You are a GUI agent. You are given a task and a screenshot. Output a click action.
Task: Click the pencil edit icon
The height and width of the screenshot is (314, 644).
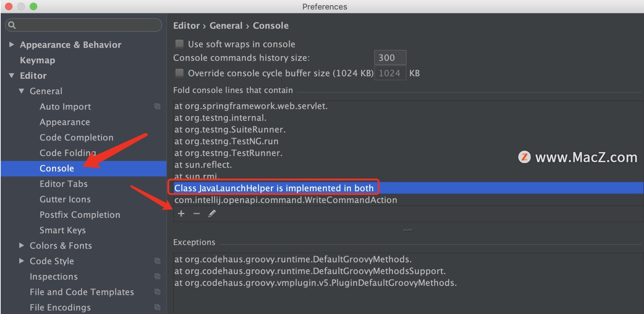pyautogui.click(x=212, y=214)
